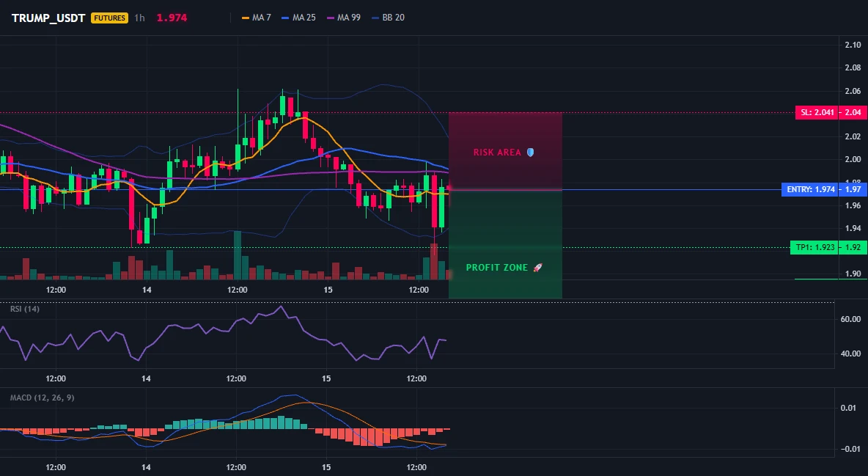Click the 14 date label on price chart axis
868x476 pixels.
click(x=147, y=290)
